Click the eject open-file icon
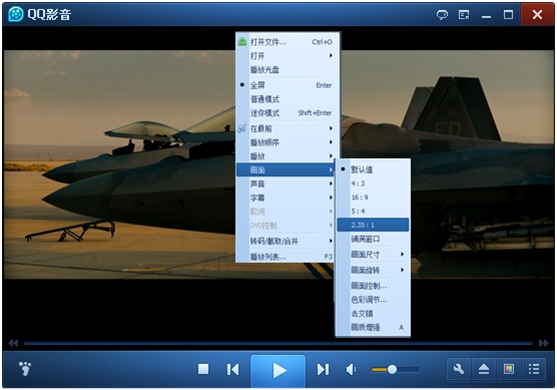Image resolution: width=557 pixels, height=390 pixels. tap(483, 369)
